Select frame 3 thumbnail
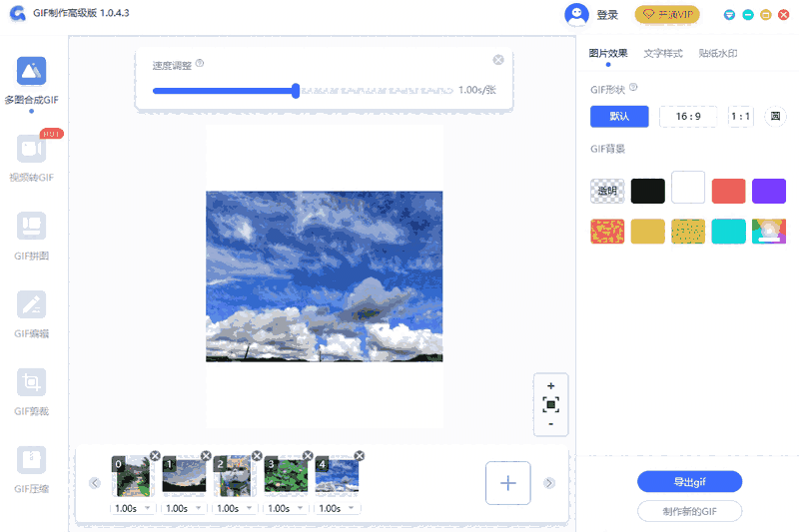 pos(286,476)
